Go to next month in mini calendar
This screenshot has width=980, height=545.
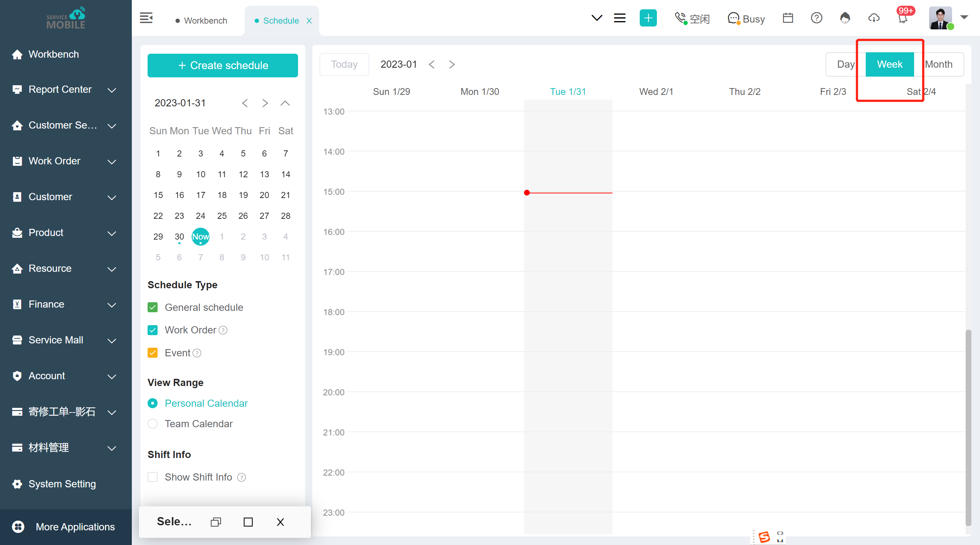[x=265, y=103]
